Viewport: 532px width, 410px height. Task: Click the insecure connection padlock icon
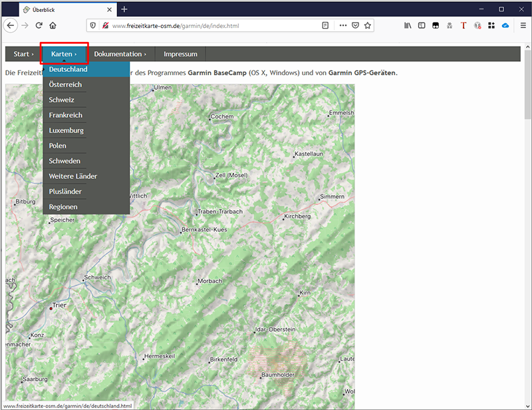106,25
